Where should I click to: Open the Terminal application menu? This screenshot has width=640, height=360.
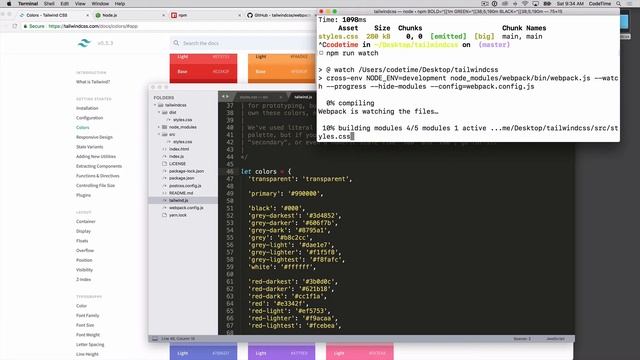[x=28, y=4]
